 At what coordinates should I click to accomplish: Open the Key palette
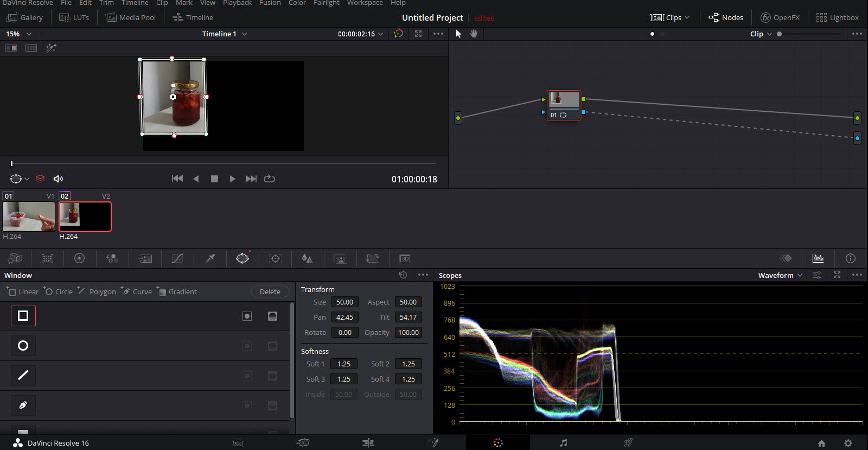click(340, 258)
